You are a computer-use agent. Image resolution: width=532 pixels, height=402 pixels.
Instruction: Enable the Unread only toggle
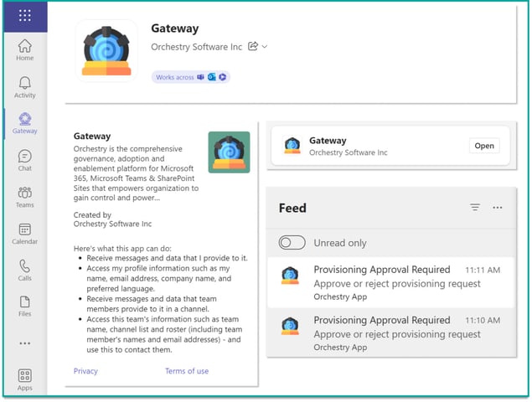click(292, 243)
